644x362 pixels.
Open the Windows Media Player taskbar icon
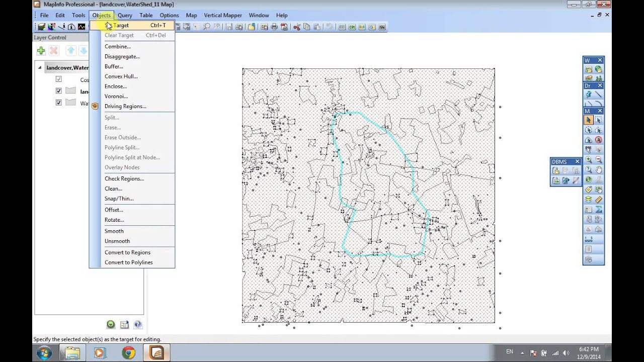click(x=100, y=353)
